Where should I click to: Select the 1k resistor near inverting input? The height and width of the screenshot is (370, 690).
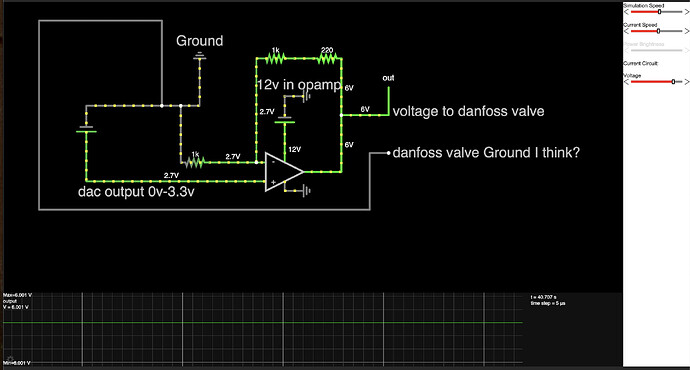195,162
